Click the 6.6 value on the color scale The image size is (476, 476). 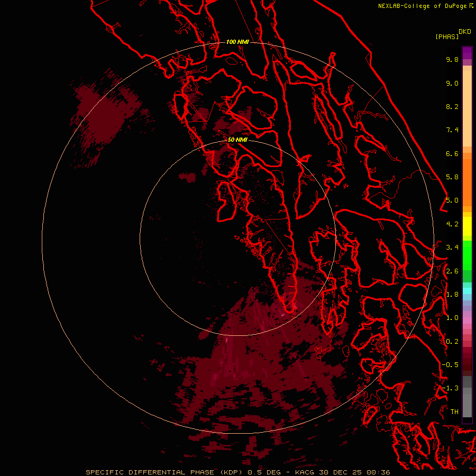[452, 153]
